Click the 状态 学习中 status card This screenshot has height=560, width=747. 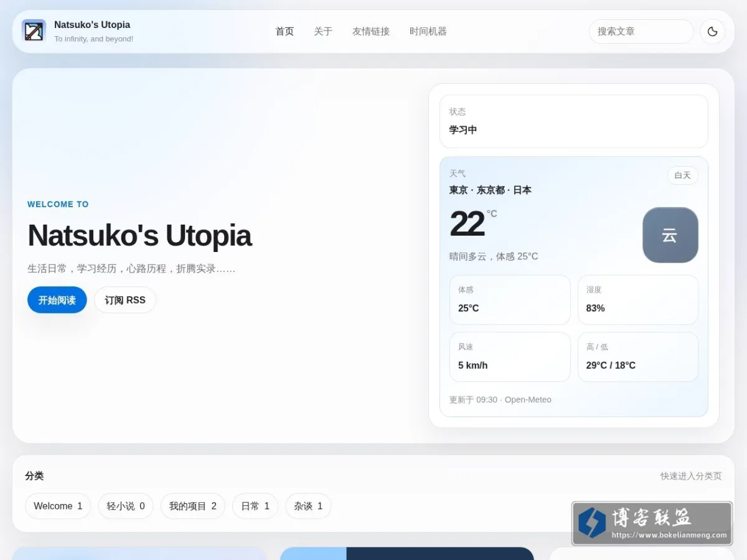pos(574,121)
